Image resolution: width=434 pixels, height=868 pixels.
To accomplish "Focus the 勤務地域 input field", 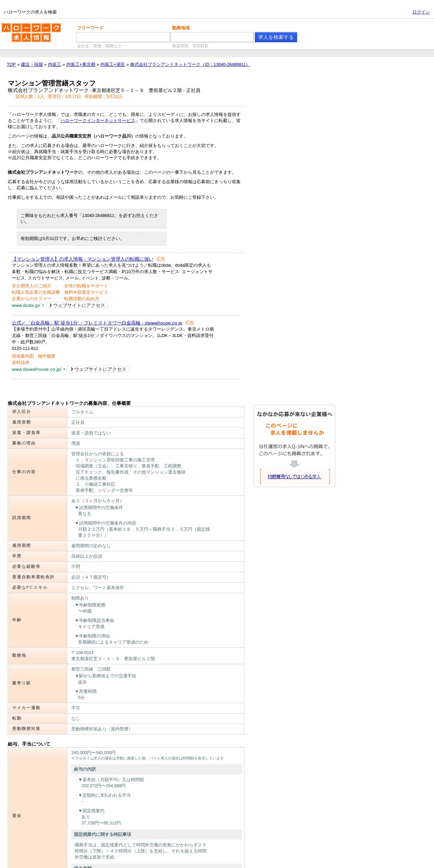I will coord(212,37).
